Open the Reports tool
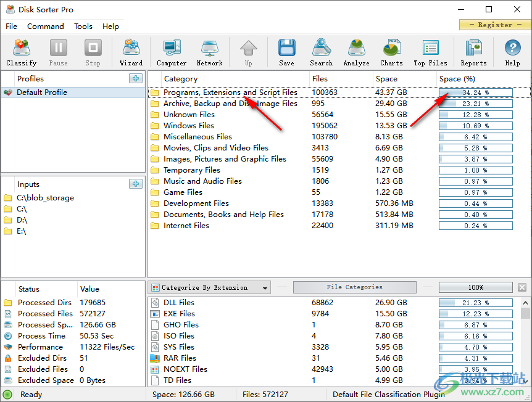The image size is (532, 402). (473, 52)
